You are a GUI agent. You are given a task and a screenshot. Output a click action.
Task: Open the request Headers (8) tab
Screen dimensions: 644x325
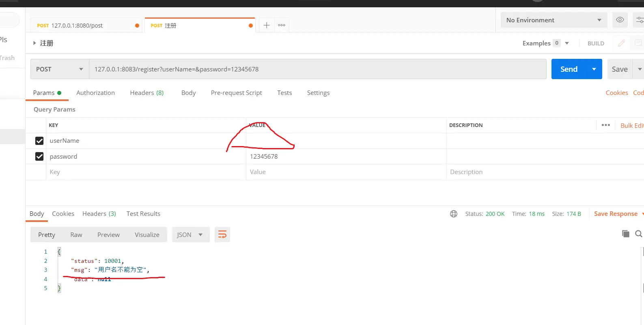tap(146, 93)
